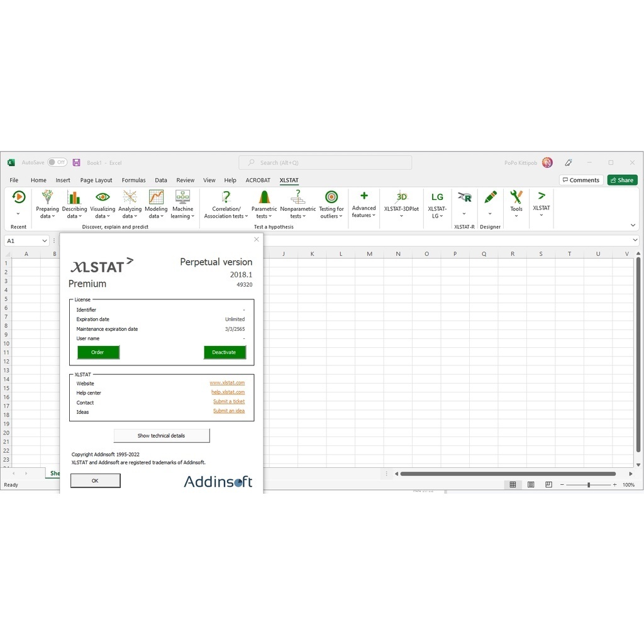Switch to Page Layout view in status bar
Screen dimensions: 644x644
click(531, 485)
